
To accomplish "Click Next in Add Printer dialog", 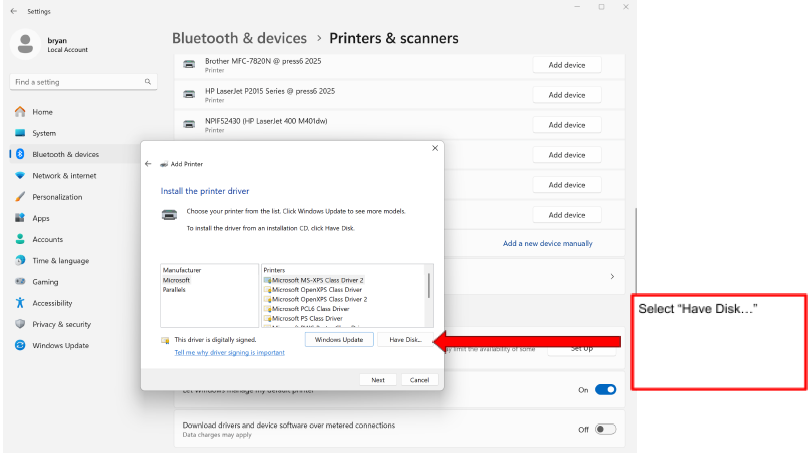I will click(378, 380).
